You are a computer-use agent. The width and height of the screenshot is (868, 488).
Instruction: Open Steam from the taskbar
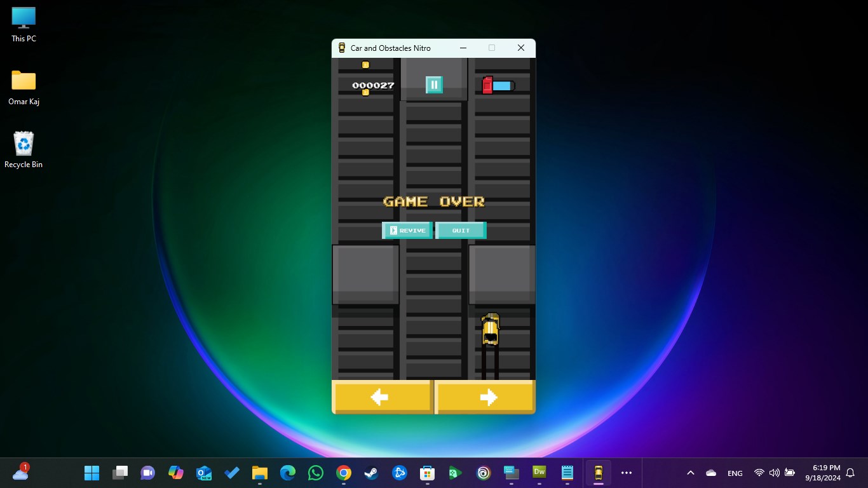click(371, 473)
